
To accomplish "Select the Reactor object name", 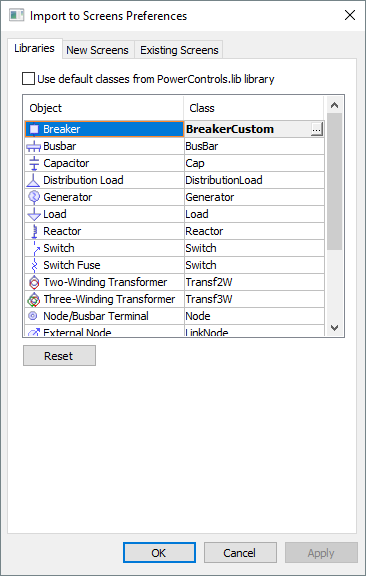I will click(62, 231).
